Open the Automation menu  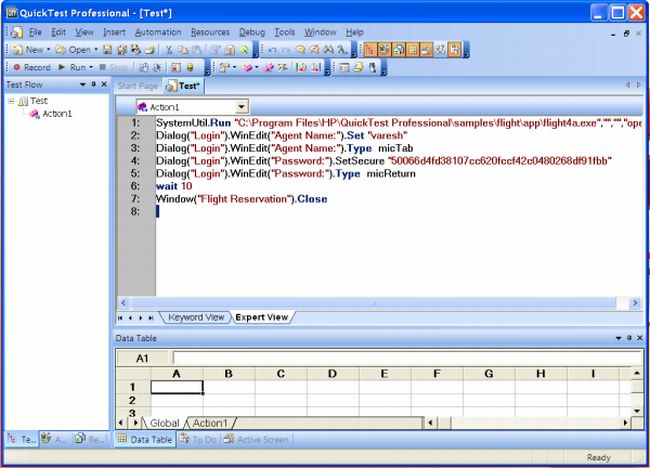coord(158,32)
